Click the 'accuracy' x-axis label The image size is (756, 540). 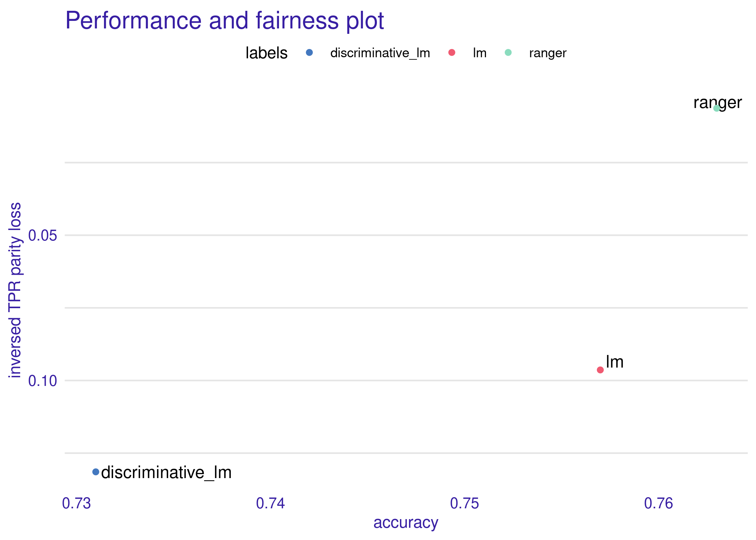(x=406, y=523)
